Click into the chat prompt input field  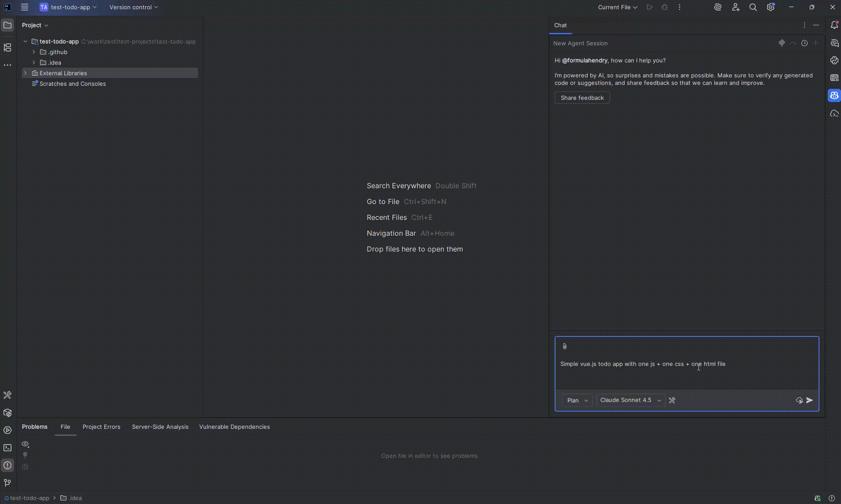pyautogui.click(x=687, y=364)
